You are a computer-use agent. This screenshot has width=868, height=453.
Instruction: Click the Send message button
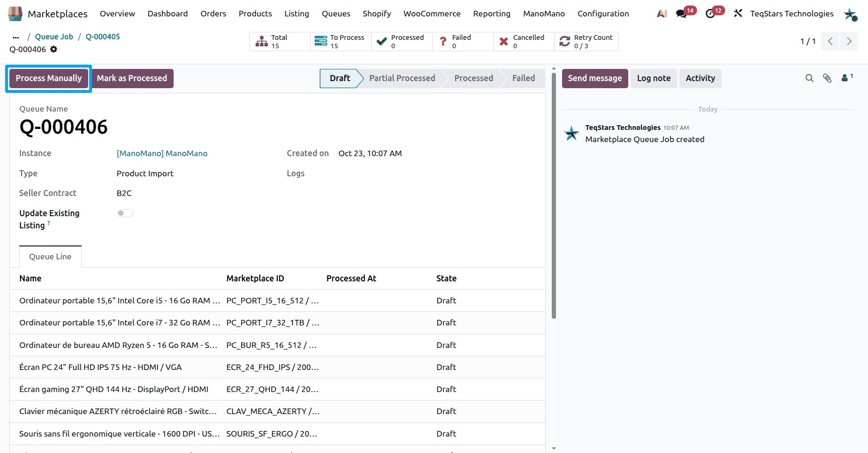[x=595, y=78]
